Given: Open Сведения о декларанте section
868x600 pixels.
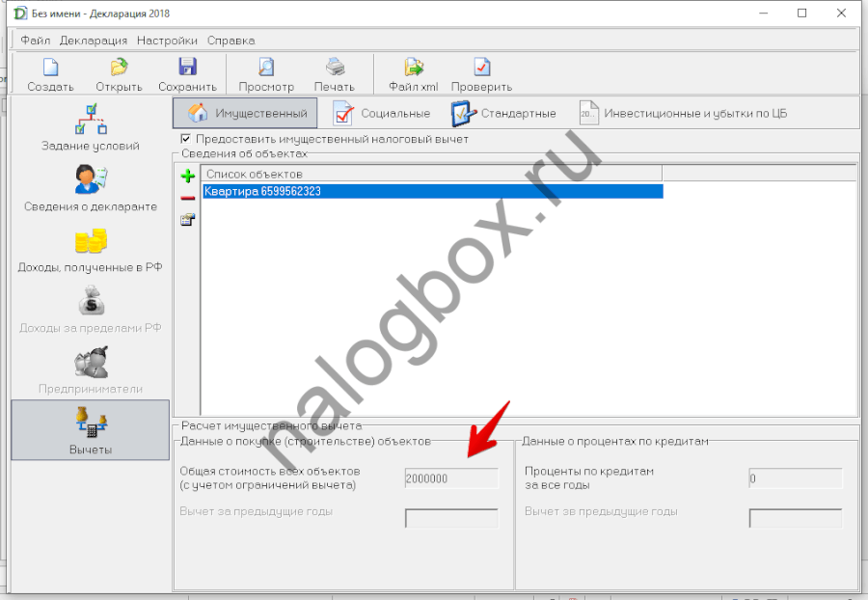Looking at the screenshot, I should [x=90, y=188].
